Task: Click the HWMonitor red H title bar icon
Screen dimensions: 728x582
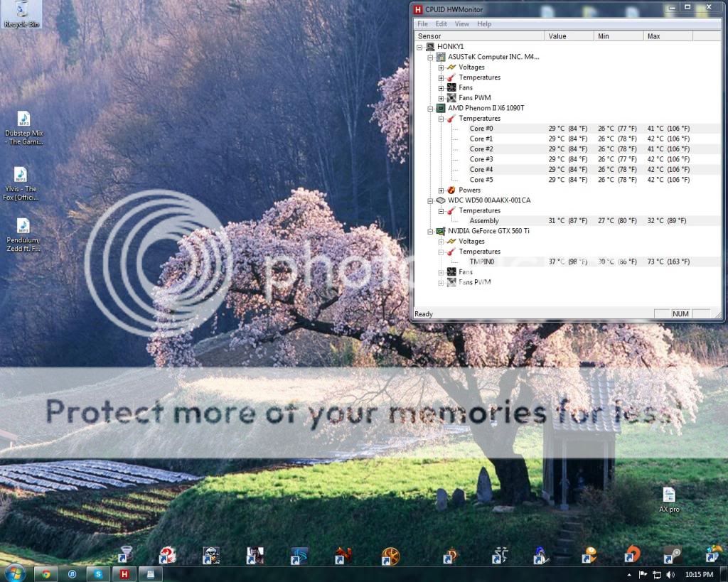Action: pyautogui.click(x=418, y=9)
